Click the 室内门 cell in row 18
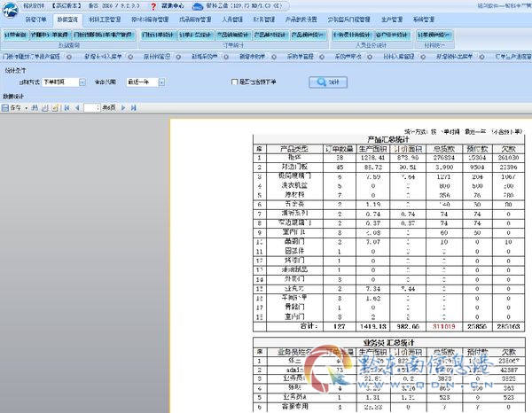This screenshot has width=532, height=413. [x=294, y=316]
